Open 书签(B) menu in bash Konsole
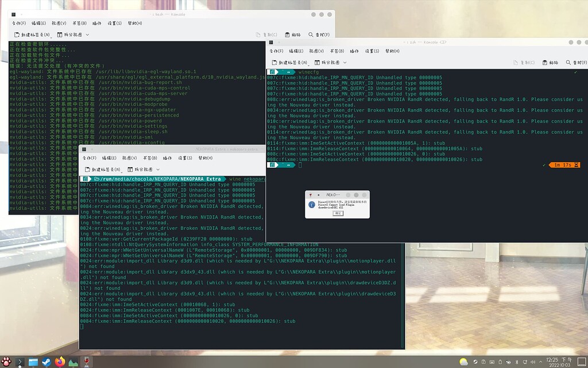Screen dimensions: 588x368 (x=79, y=23)
